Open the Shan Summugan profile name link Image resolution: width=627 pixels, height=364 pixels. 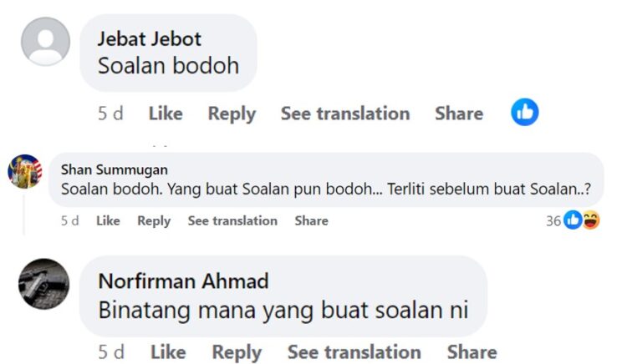pyautogui.click(x=114, y=169)
